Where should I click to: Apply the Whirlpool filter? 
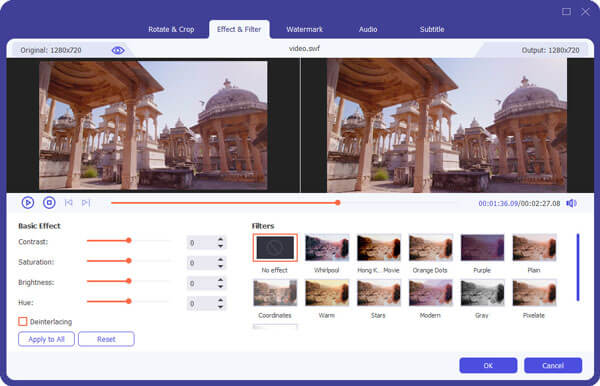pyautogui.click(x=327, y=248)
